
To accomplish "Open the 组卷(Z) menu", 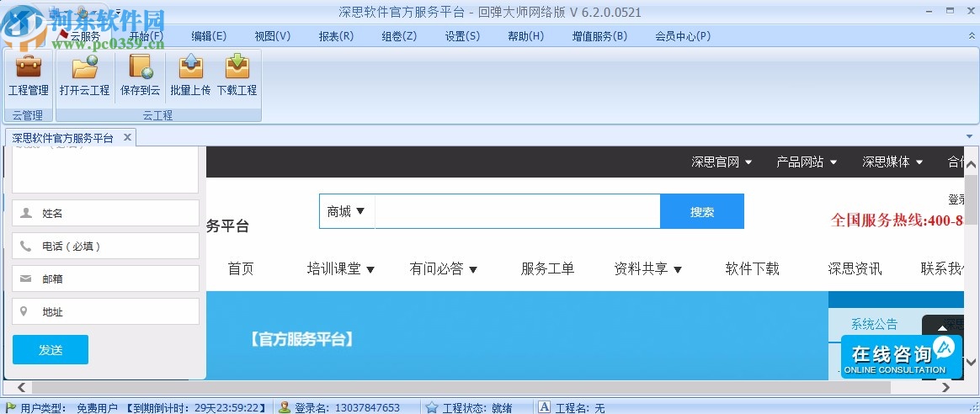I will [x=399, y=36].
